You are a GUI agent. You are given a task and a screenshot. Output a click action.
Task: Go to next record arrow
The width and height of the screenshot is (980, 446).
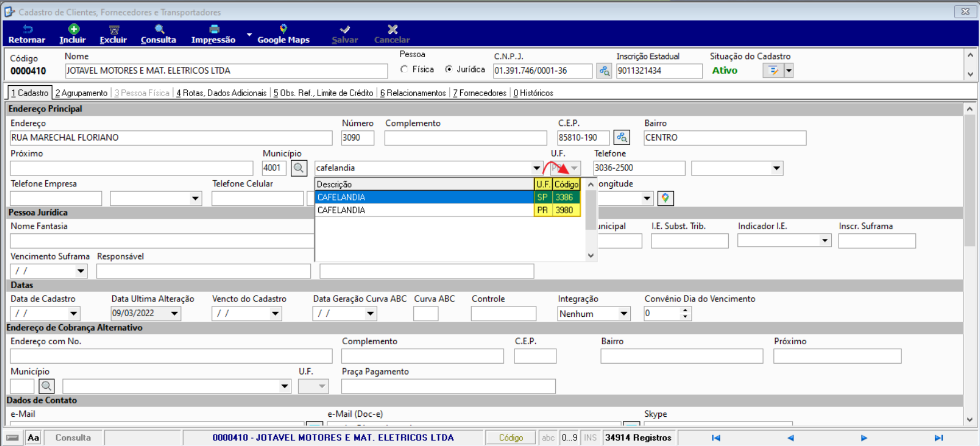click(864, 438)
